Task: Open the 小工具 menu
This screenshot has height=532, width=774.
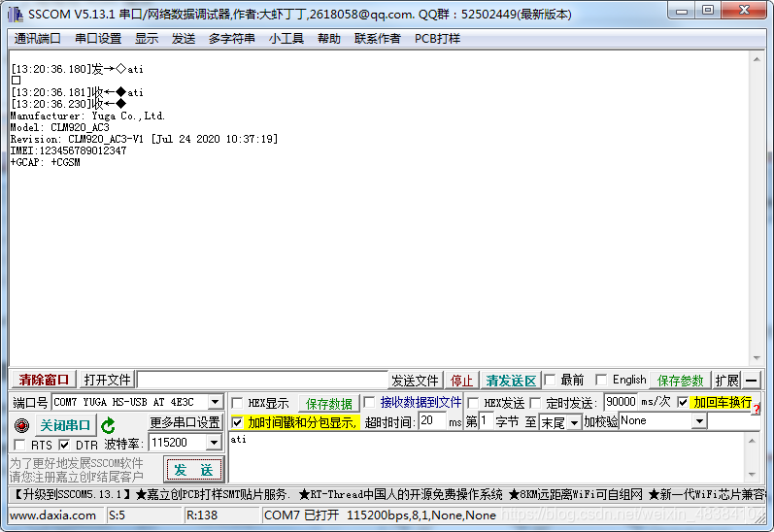Action: (286, 39)
